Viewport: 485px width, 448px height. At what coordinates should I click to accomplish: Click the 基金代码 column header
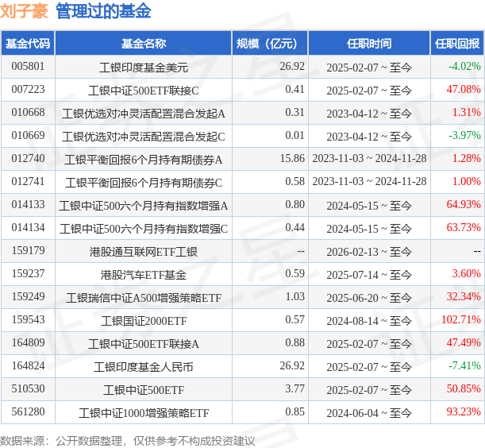28,43
